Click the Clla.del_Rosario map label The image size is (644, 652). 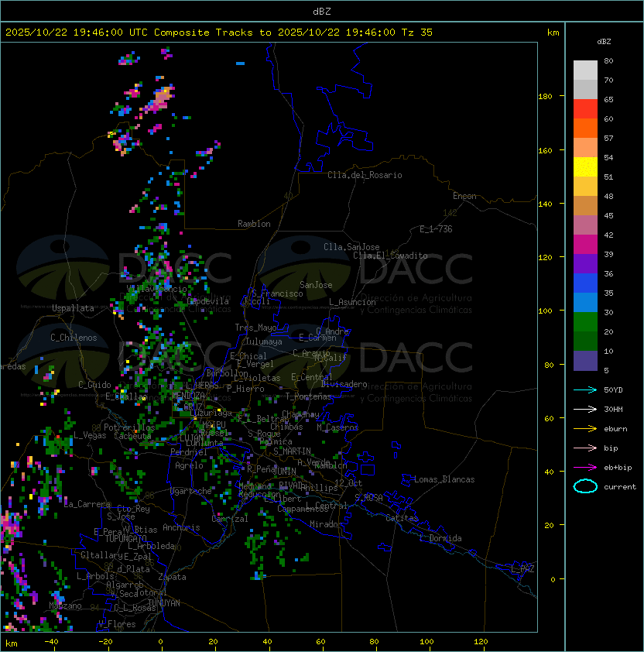tap(365, 175)
